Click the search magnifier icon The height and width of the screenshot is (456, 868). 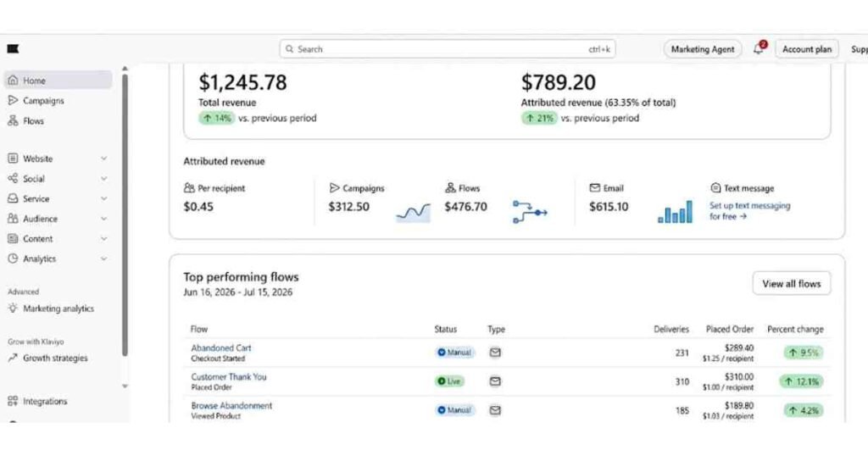tap(290, 49)
